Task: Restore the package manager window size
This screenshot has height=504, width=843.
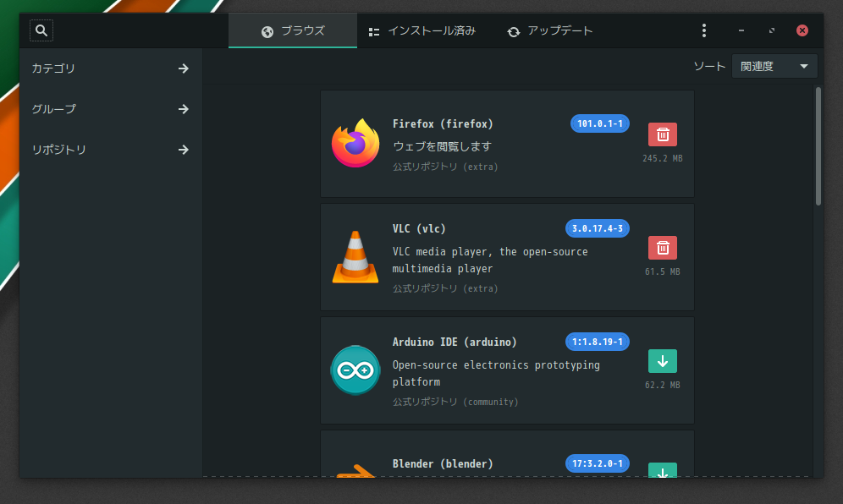Action: click(x=772, y=30)
